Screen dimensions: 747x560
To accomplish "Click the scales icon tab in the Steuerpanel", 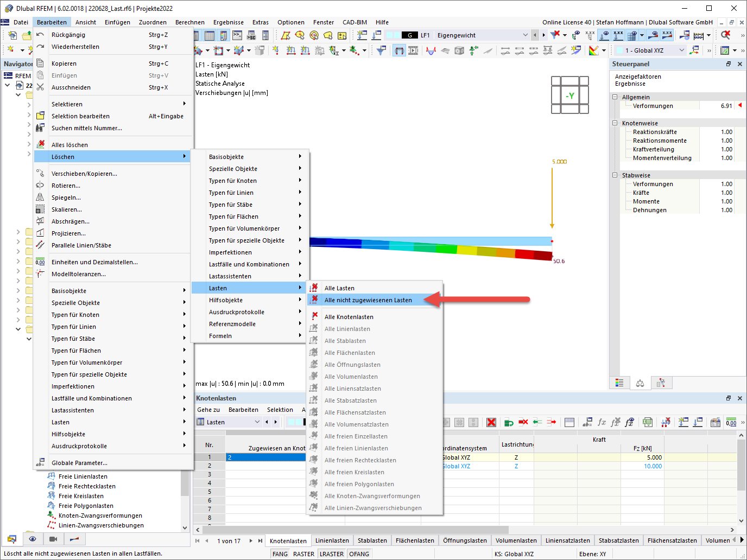I will 640,383.
